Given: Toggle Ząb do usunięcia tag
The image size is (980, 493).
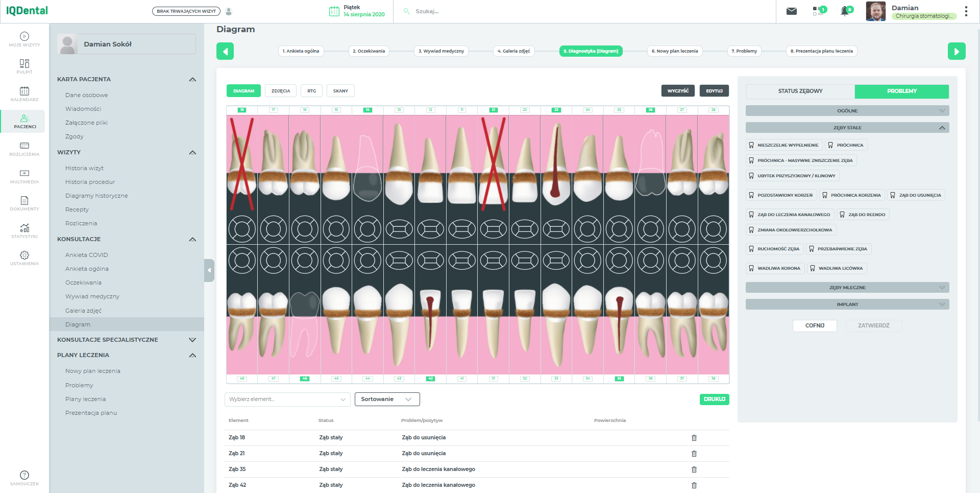Looking at the screenshot, I should 916,195.
